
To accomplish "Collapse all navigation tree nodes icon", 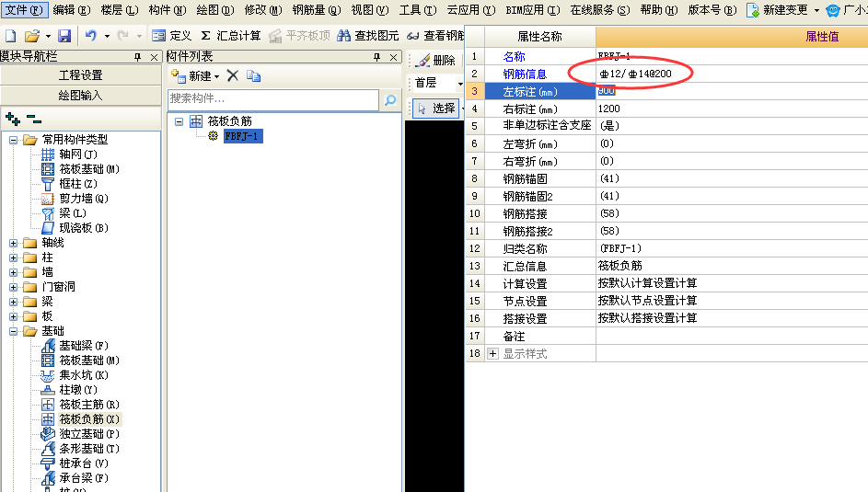I will [34, 119].
